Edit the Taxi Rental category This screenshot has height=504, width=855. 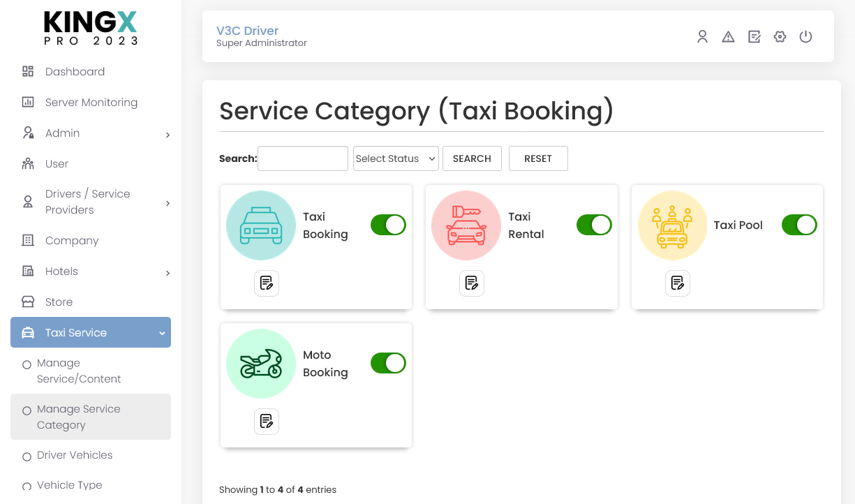point(472,283)
